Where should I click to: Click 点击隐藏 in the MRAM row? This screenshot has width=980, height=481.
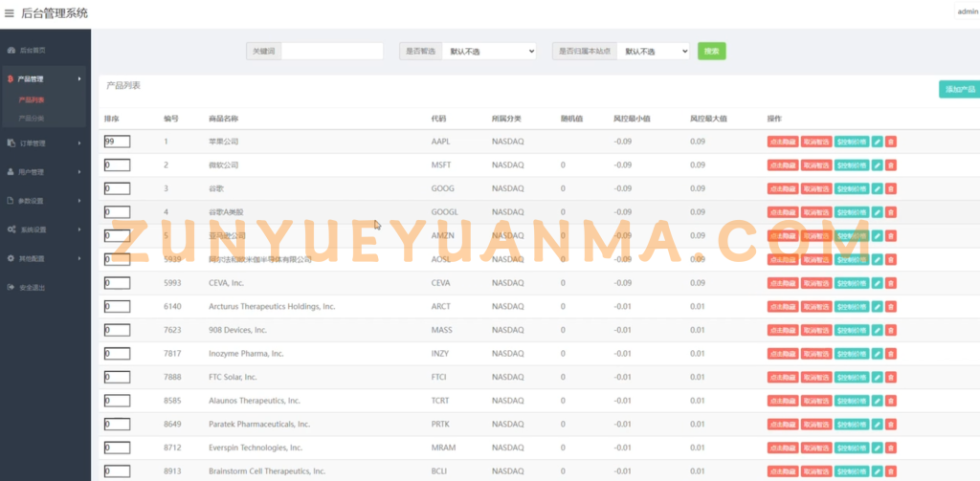[x=783, y=448]
